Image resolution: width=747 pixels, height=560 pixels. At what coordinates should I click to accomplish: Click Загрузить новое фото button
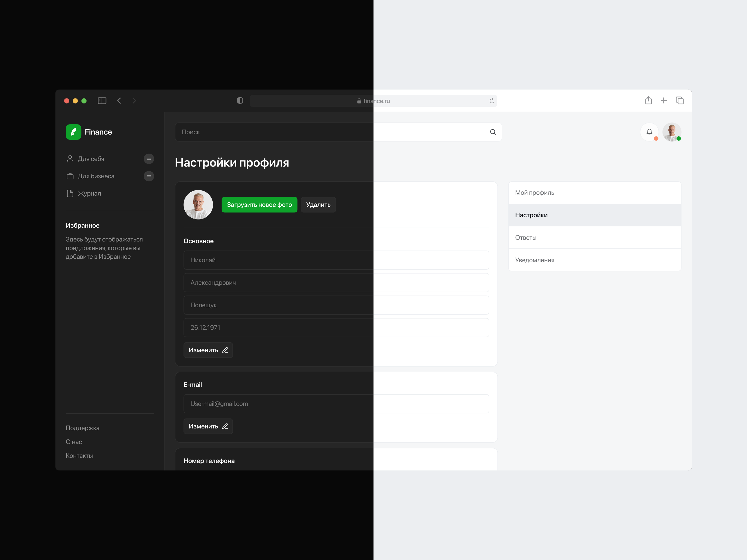tap(259, 204)
